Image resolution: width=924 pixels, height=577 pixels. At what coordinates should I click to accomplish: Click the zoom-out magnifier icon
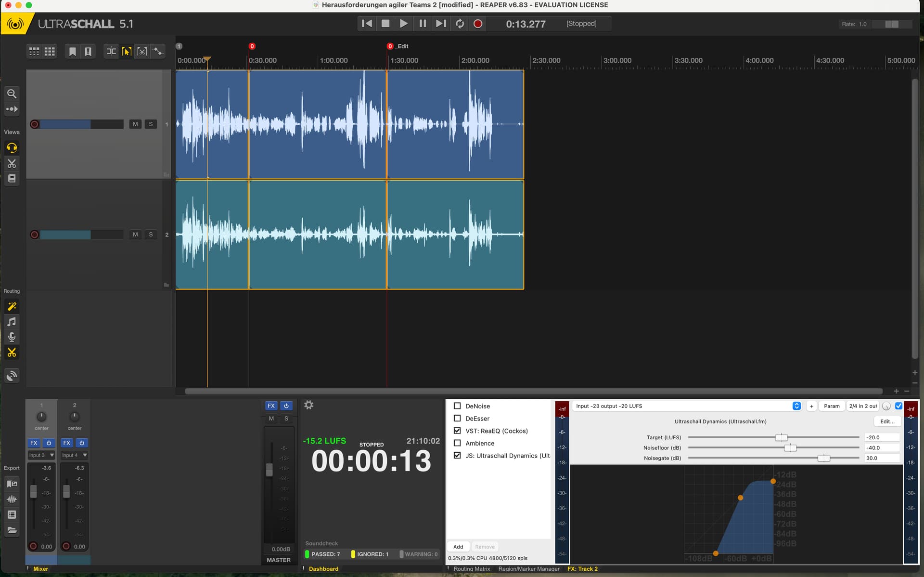[x=12, y=93]
